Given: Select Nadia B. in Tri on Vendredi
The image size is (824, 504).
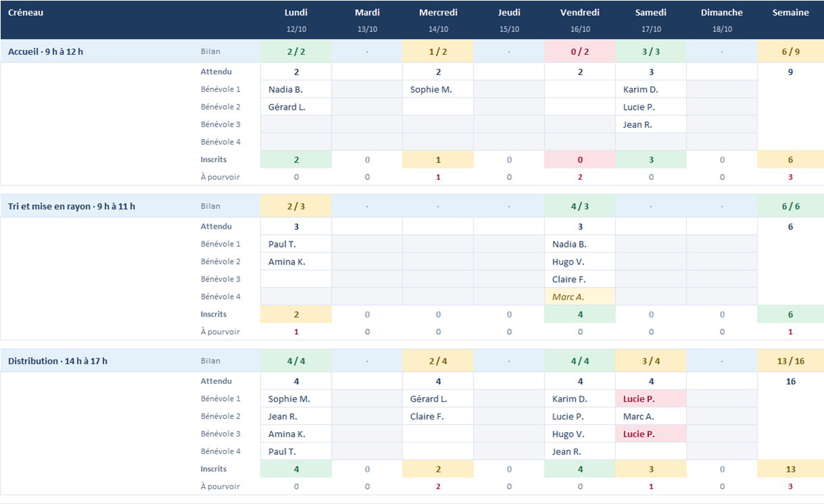Looking at the screenshot, I should [x=580, y=244].
